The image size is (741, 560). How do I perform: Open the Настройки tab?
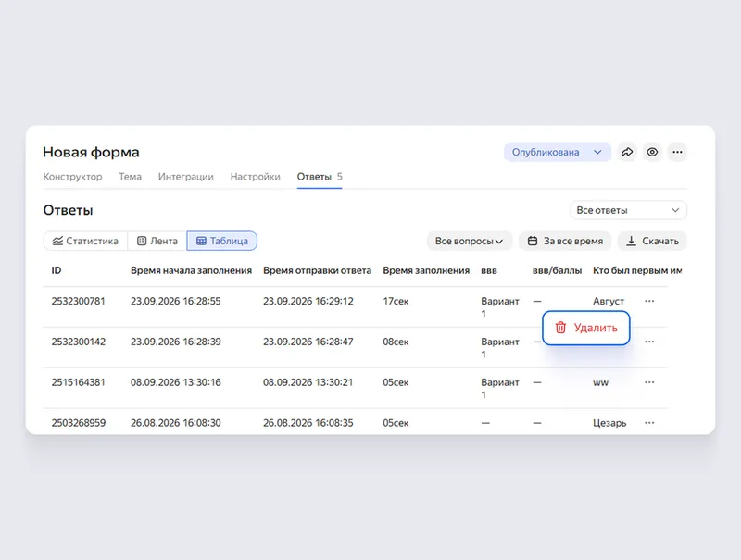[x=256, y=177]
